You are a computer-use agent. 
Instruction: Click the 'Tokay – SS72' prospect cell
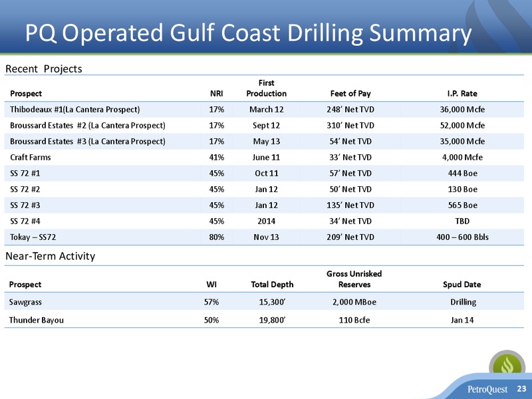(33, 237)
